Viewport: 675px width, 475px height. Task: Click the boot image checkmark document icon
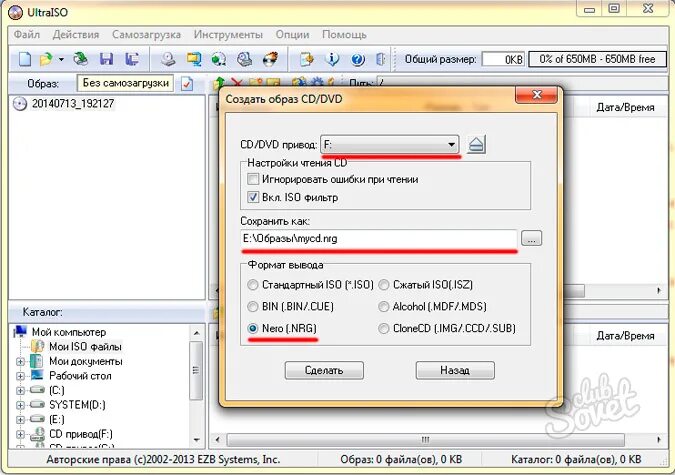tap(187, 84)
